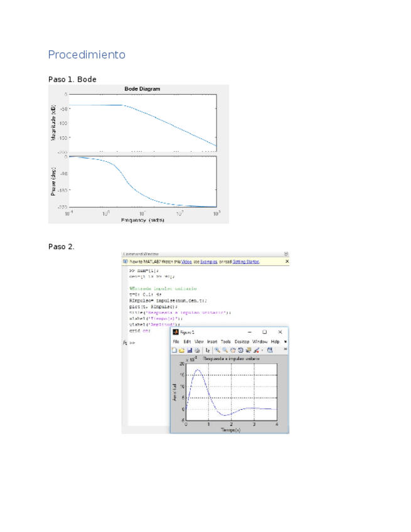Image resolution: width=411 pixels, height=532 pixels.
Task: Click the Open File folder icon
Action: 182,349
